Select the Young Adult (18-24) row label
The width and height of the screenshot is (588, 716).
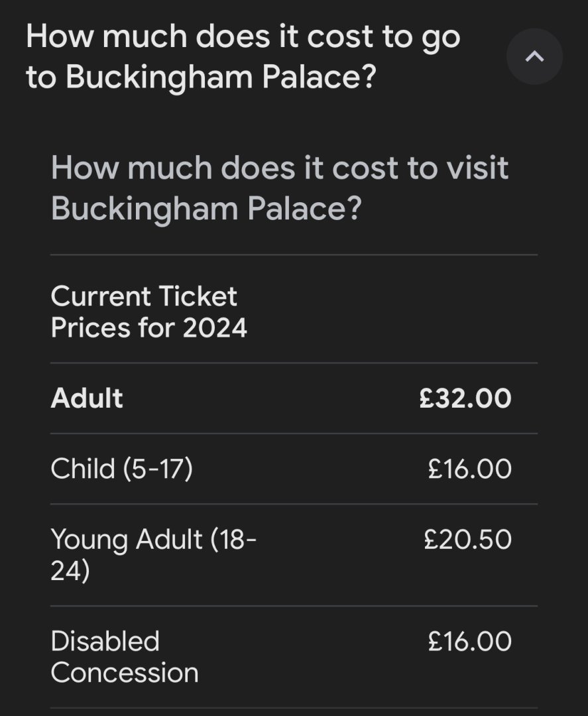point(153,554)
